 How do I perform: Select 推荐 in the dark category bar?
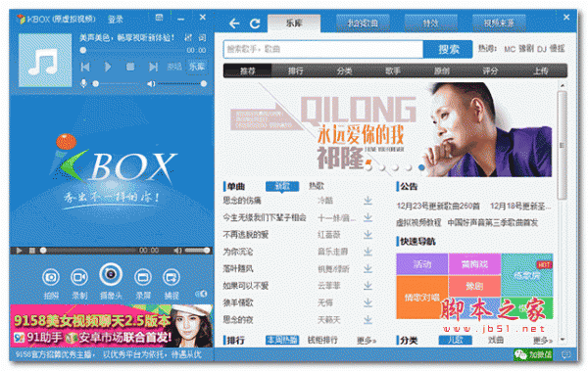[248, 70]
